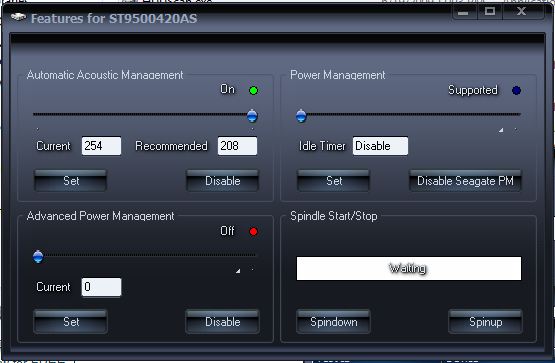Viewport: 555px width, 363px height.
Task: Close the Features for ST9500420AS window
Action: click(x=522, y=12)
